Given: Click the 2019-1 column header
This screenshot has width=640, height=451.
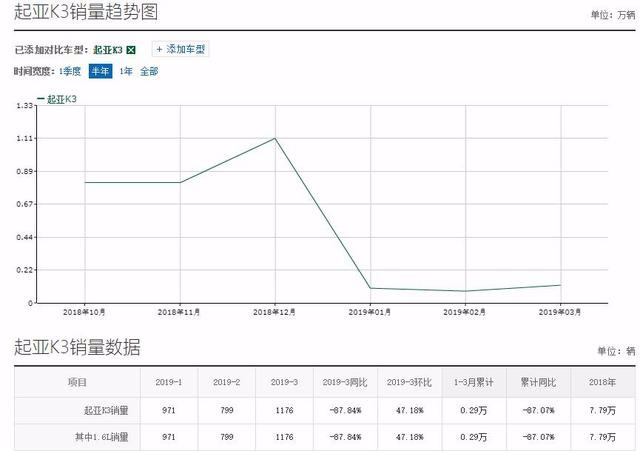Looking at the screenshot, I should click(x=169, y=382).
